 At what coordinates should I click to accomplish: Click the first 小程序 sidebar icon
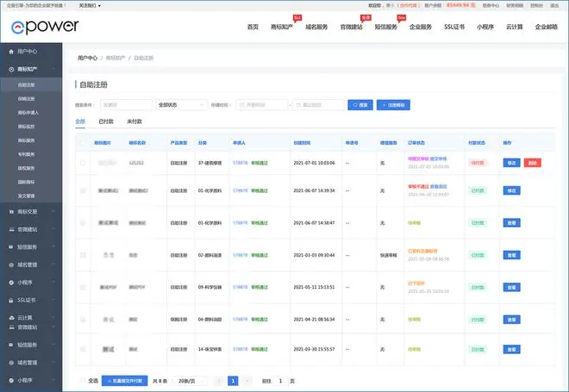[x=9, y=282]
